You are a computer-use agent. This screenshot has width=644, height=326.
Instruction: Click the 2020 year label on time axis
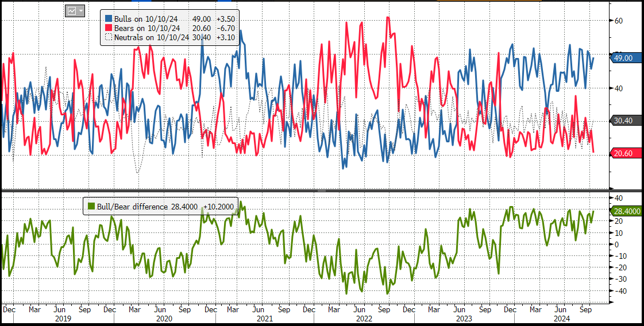(x=164, y=318)
